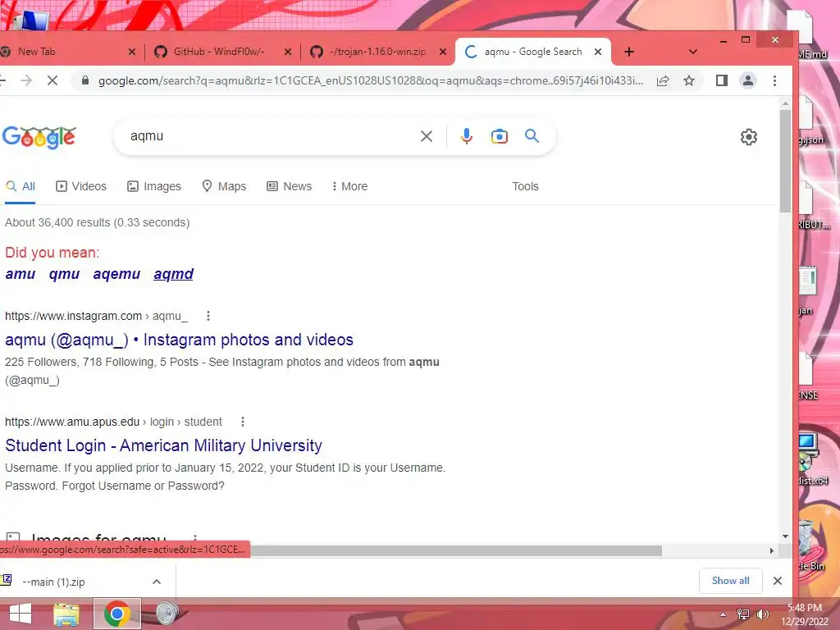
Task: Select the Images search tab
Action: point(154,186)
